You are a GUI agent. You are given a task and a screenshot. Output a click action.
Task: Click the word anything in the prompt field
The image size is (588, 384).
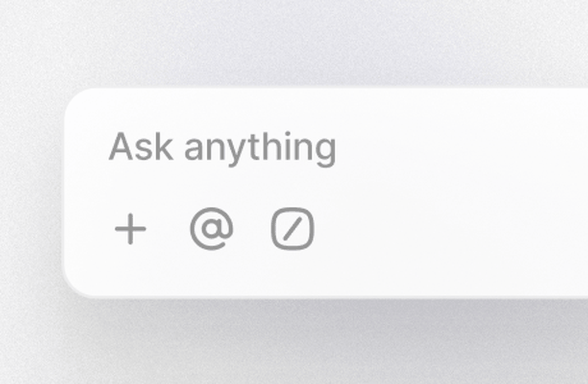click(x=260, y=149)
